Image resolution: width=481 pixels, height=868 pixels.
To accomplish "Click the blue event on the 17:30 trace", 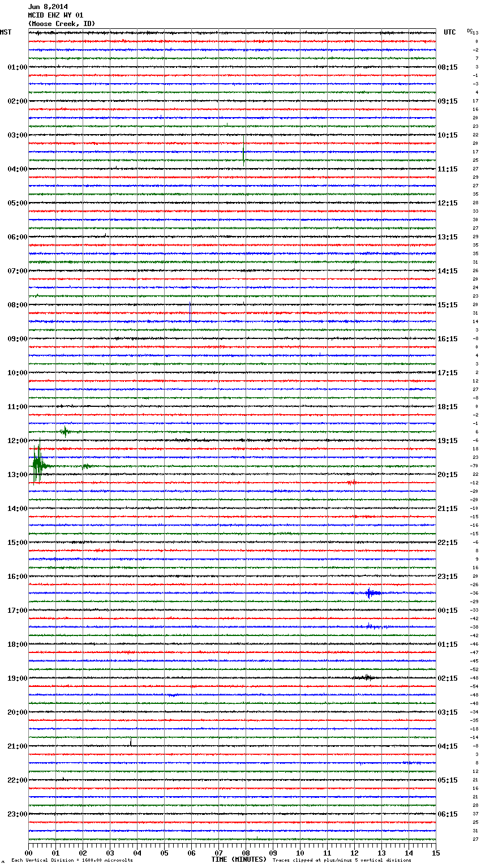I will (x=370, y=626).
